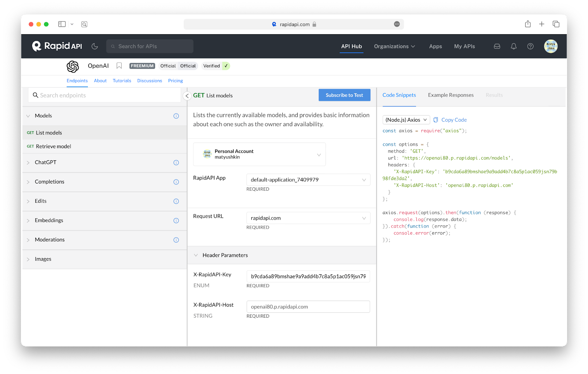588x374 pixels.
Task: Switch to the Tutorials tab
Action: (x=122, y=81)
